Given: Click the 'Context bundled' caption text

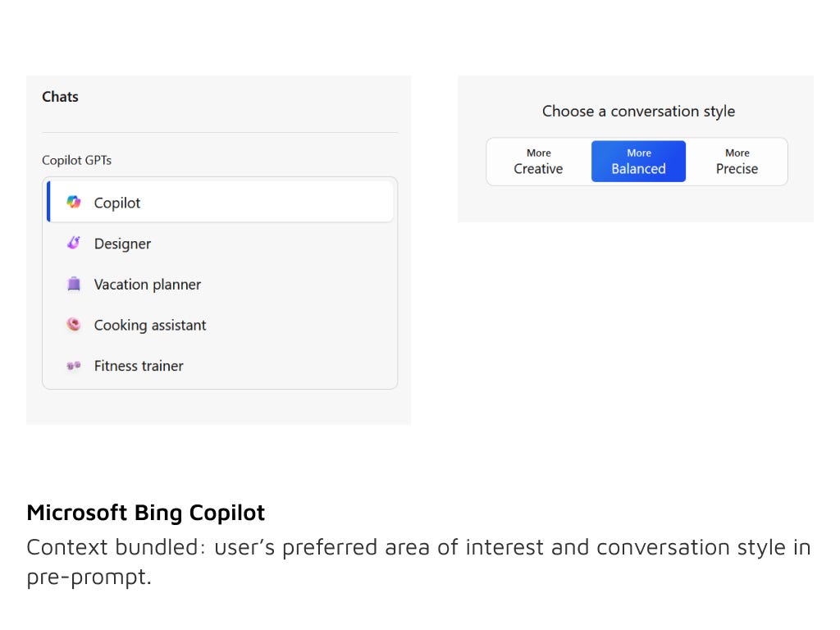Looking at the screenshot, I should [418, 547].
